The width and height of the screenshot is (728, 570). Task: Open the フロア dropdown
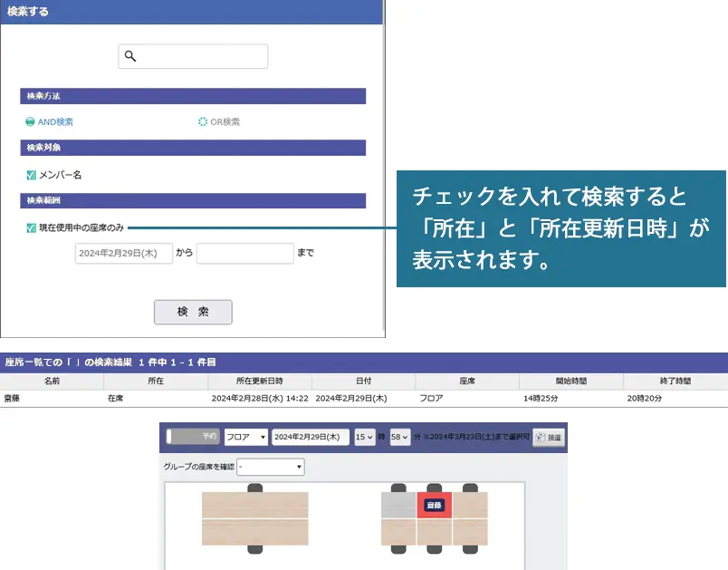(245, 437)
